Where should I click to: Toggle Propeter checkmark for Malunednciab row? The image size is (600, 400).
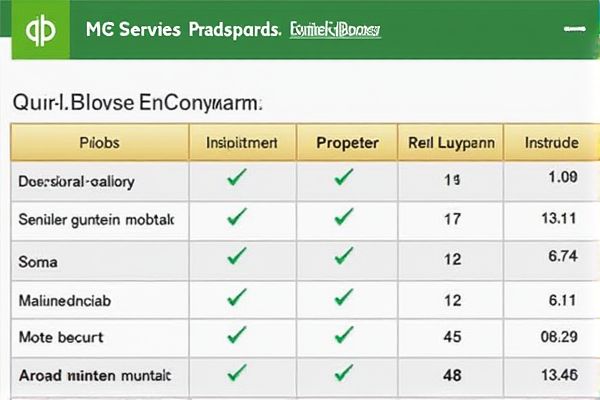click(344, 297)
